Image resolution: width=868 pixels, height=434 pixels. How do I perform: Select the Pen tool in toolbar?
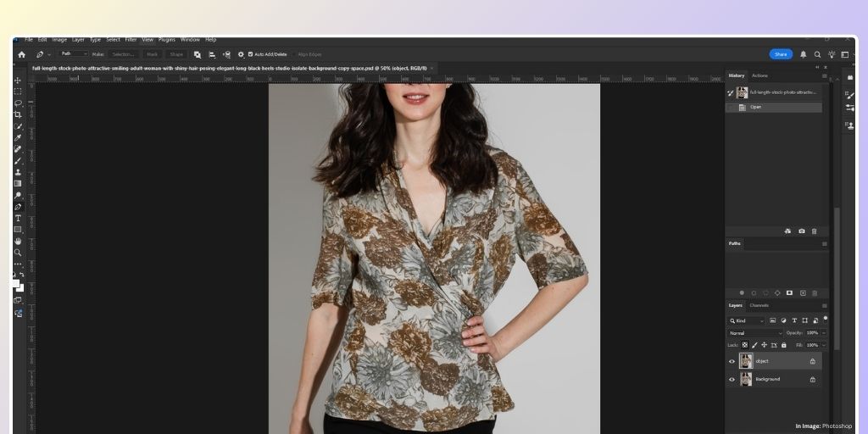click(18, 207)
